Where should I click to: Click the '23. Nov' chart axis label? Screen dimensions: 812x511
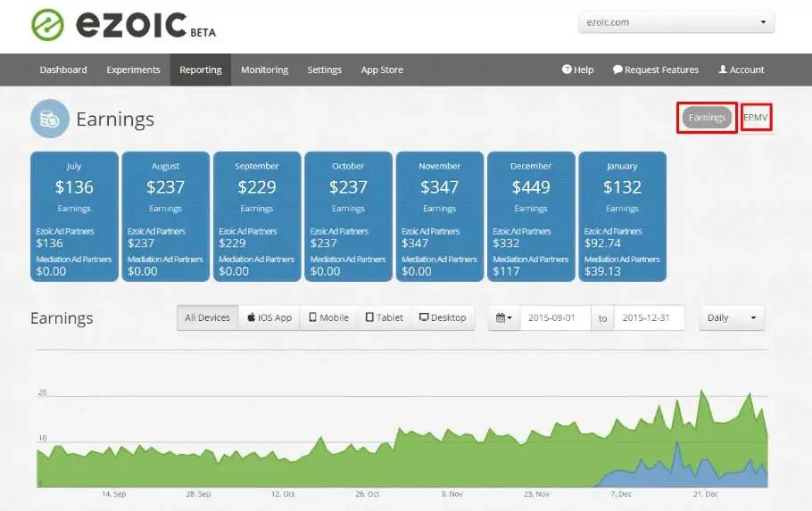coord(536,494)
